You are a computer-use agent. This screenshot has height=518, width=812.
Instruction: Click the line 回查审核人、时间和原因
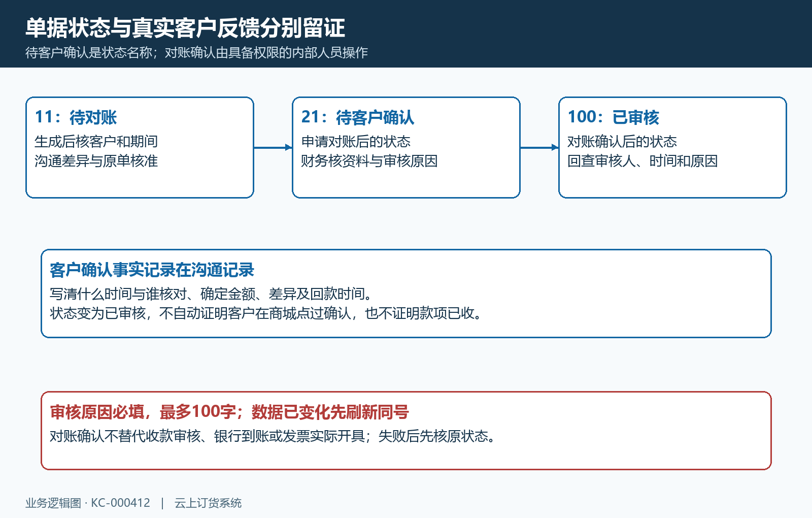(x=642, y=161)
